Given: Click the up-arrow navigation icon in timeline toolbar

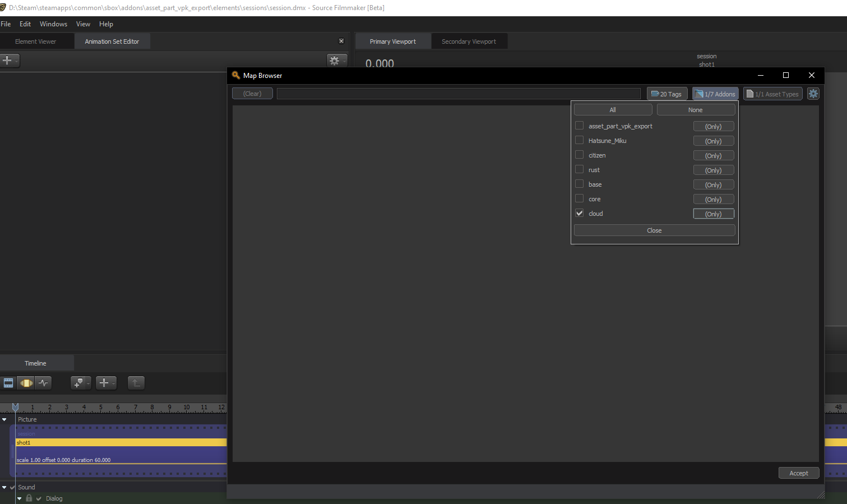Looking at the screenshot, I should click(x=136, y=382).
